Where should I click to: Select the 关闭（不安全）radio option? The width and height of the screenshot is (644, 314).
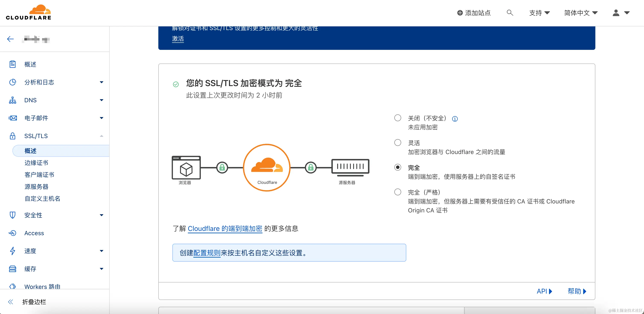pos(398,118)
